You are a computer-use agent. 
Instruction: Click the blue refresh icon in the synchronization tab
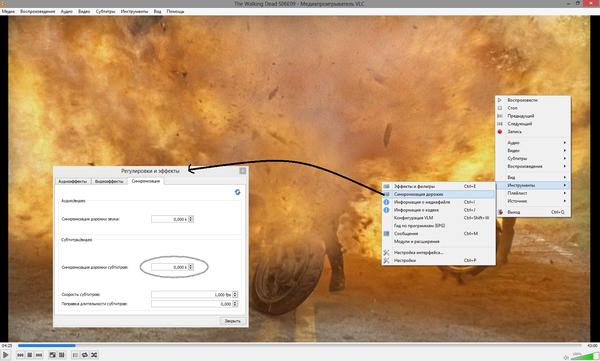pos(237,192)
